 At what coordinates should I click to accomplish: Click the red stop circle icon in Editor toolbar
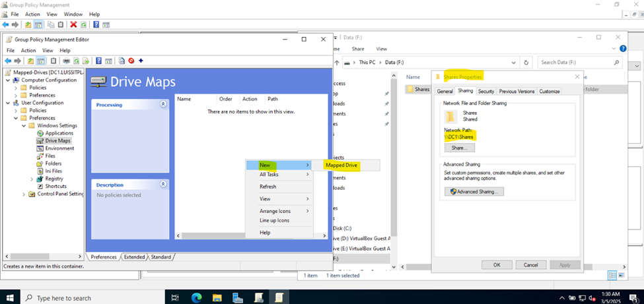click(131, 61)
